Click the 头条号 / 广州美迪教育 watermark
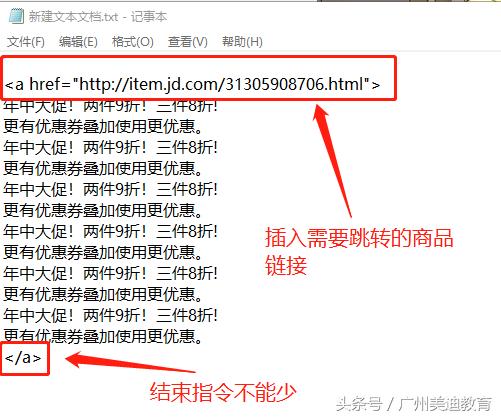This screenshot has width=501, height=417. click(x=414, y=404)
